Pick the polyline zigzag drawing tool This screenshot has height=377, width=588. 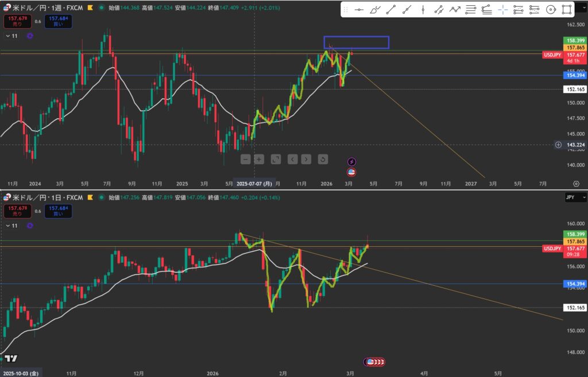(x=455, y=10)
